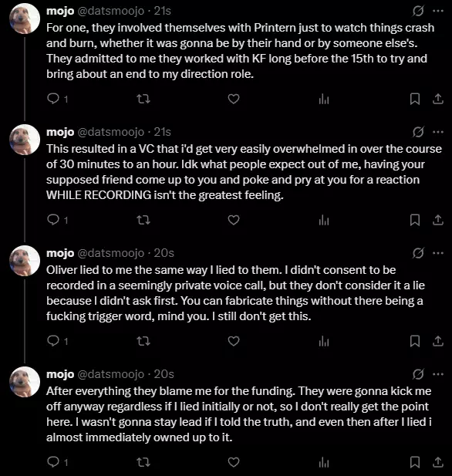
Task: Open more options on the Oliver tweet
Action: [438, 253]
